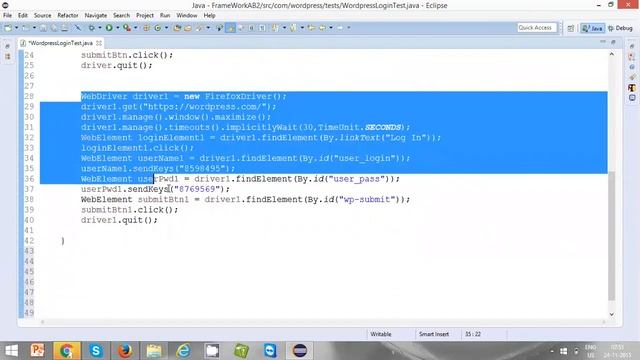Toggle Mark Occurrences highlighted toolbar button
The height and width of the screenshot is (360, 640).
pyautogui.click(x=231, y=28)
